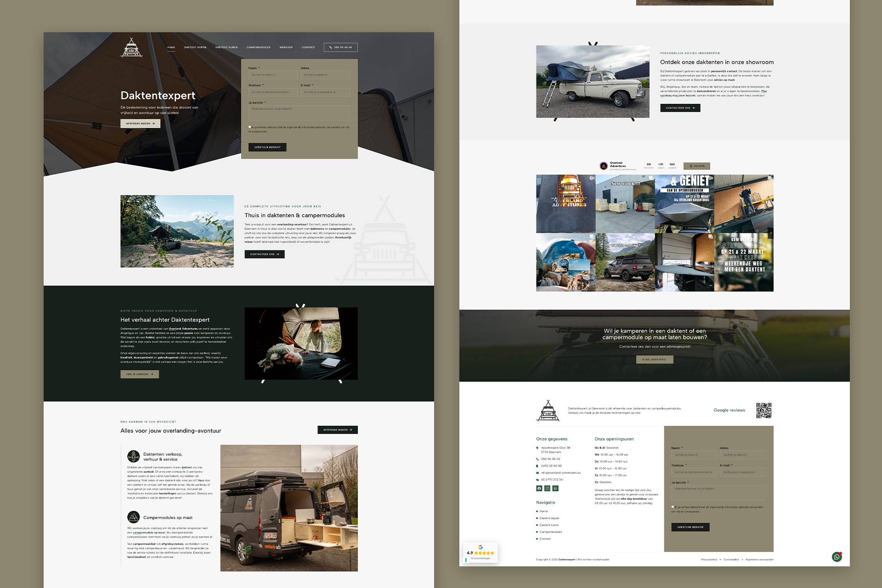This screenshot has height=588, width=882.
Task: Open the floating WhatsApp chat bubble
Action: point(837,557)
